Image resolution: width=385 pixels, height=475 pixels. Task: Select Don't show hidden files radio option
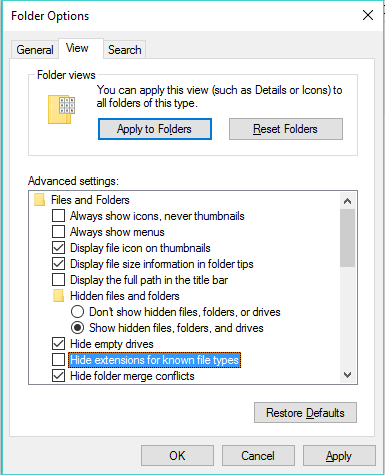pos(77,312)
